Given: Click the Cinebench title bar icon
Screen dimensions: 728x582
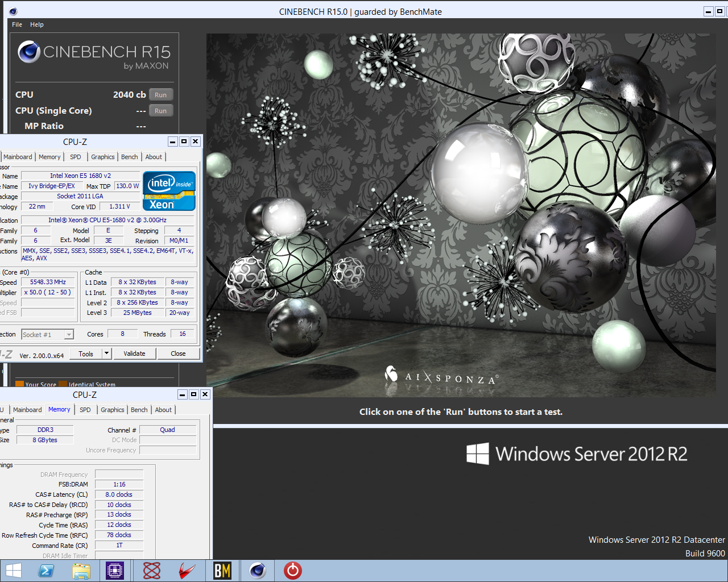Looking at the screenshot, I should pyautogui.click(x=13, y=11).
